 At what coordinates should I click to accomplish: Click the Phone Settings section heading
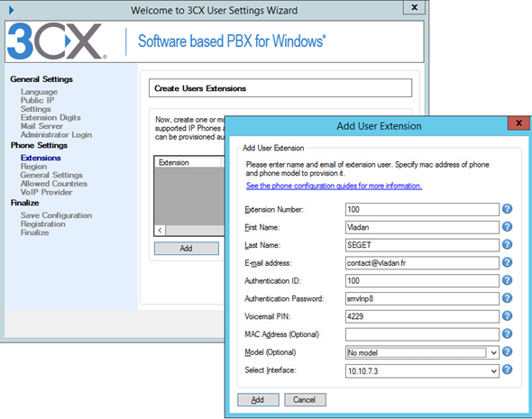pos(39,145)
